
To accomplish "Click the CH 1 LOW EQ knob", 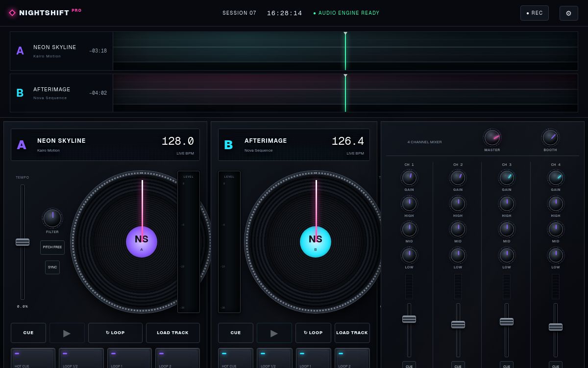I will click(409, 255).
